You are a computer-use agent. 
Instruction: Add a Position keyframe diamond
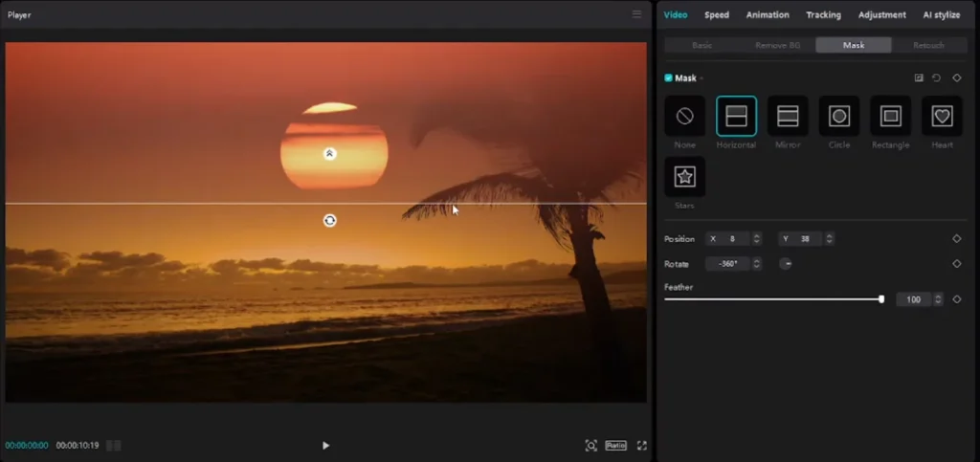pyautogui.click(x=956, y=238)
